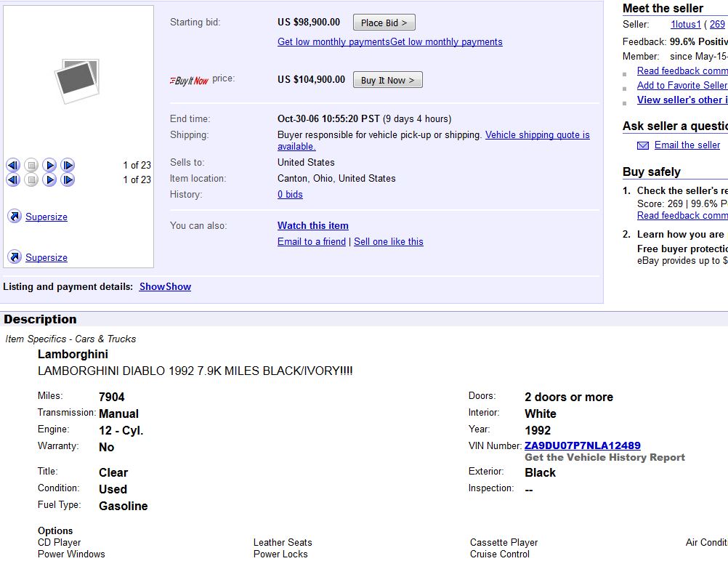728x569 pixels.
Task: Open the VIN number ZA9DU07P7NLA12489 link
Action: point(582,445)
